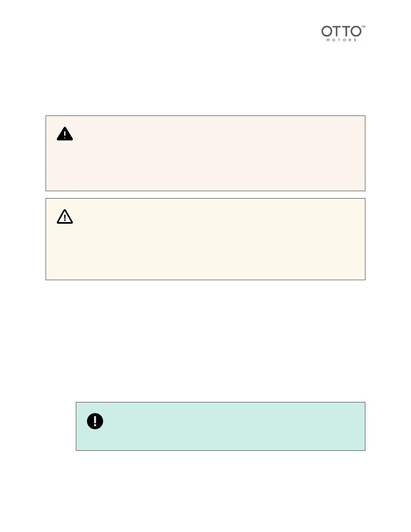Click the blank header area left of the logo
The height and width of the screenshot is (532, 411).
click(x=168, y=34)
